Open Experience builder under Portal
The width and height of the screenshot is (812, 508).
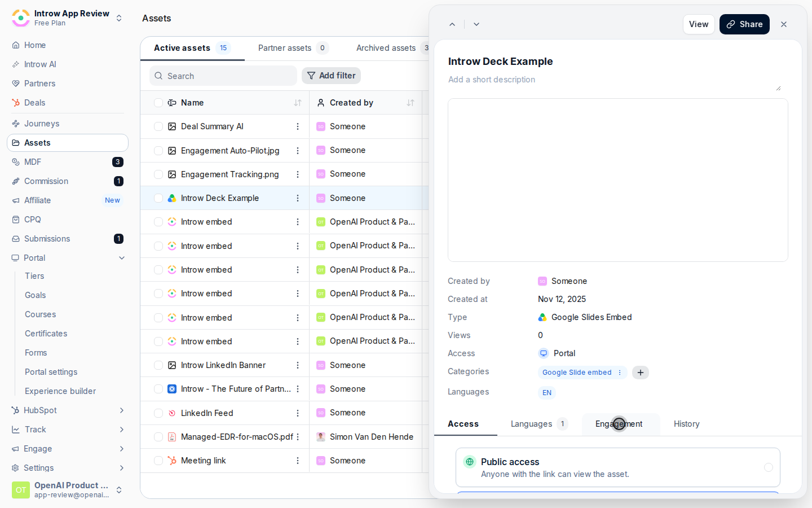[x=60, y=391]
